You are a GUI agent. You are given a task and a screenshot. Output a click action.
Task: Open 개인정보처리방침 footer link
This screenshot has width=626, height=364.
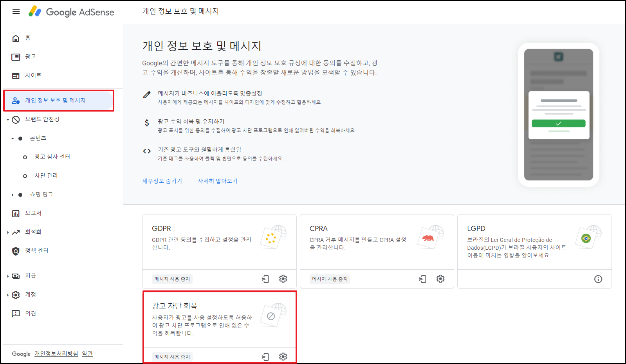[56, 354]
